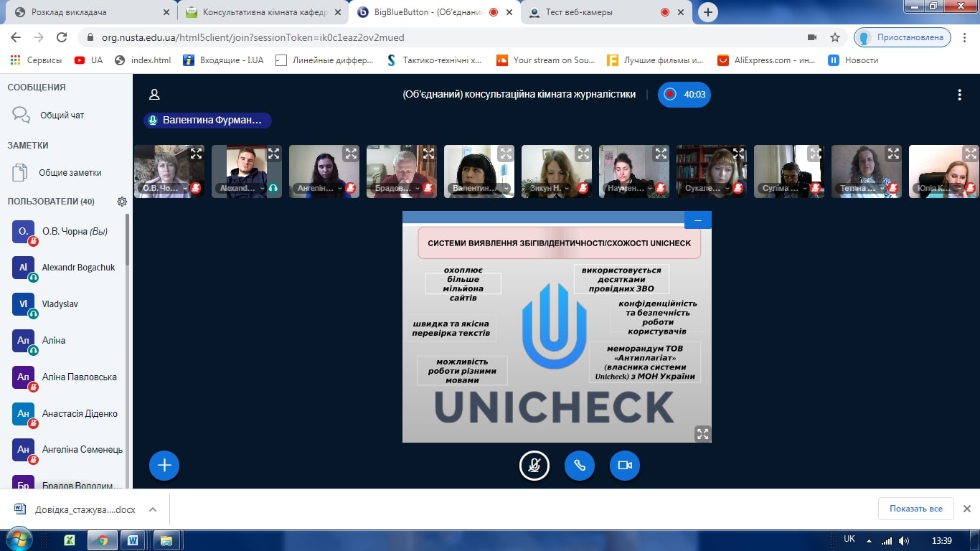Make Сукале webcam fullscreen
980x551 pixels.
(x=738, y=153)
